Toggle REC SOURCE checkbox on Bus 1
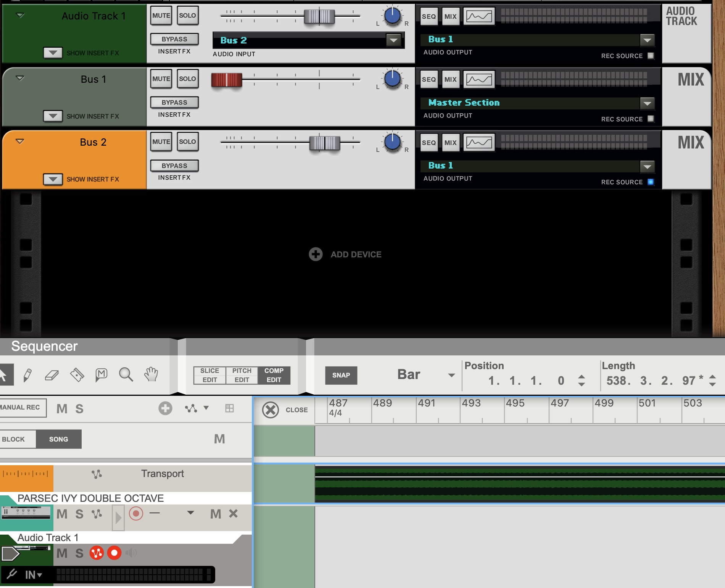725x588 pixels. [651, 119]
